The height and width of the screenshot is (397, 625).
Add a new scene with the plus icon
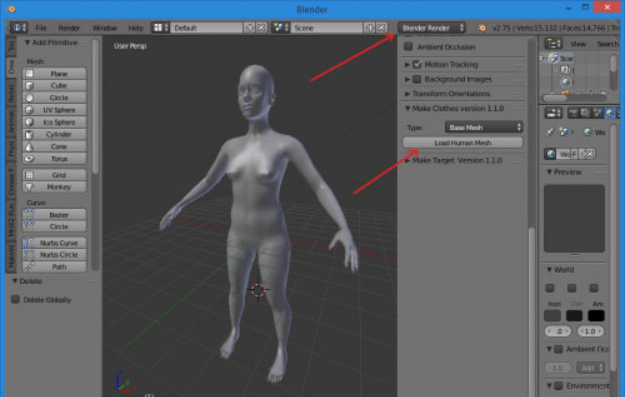(x=369, y=28)
